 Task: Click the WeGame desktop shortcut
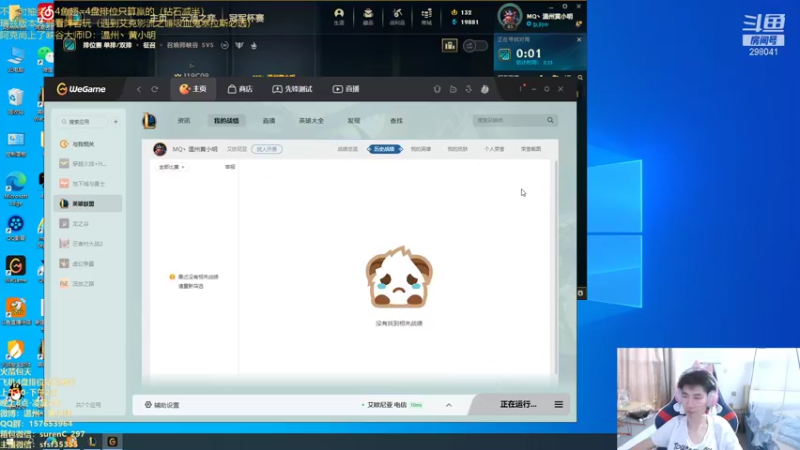pyautogui.click(x=16, y=269)
